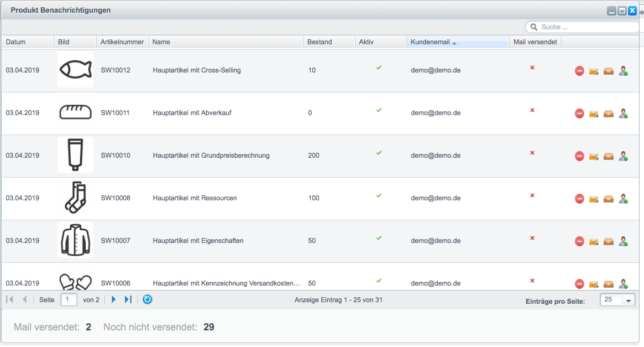Image resolution: width=644 pixels, height=347 pixels.
Task: Click red delete icon for SW10012 row
Action: click(579, 71)
